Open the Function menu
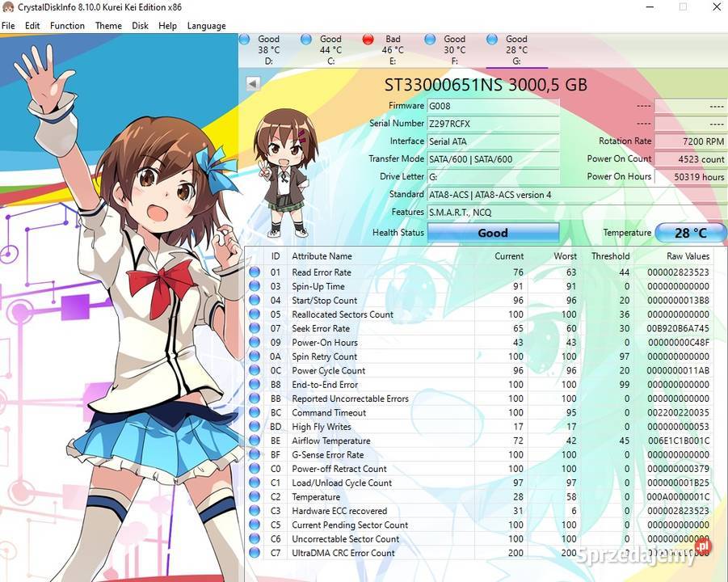 (x=67, y=26)
